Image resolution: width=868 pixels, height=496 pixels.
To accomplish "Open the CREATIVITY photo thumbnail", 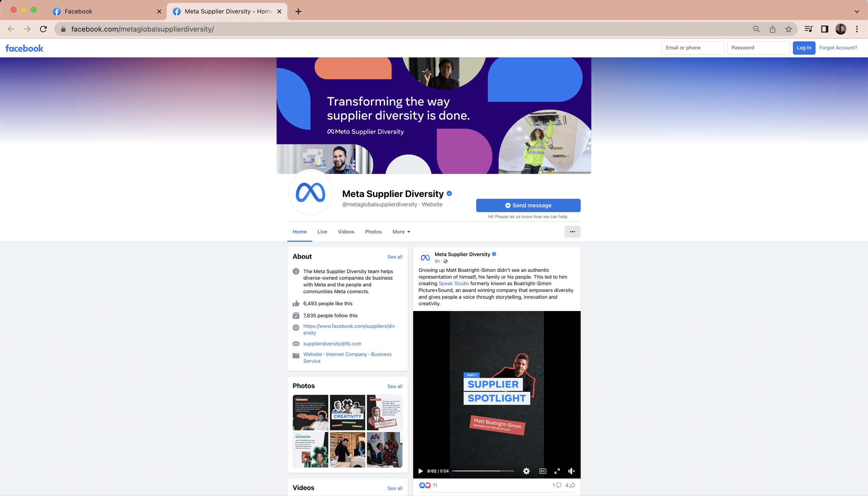I will pyautogui.click(x=347, y=412).
